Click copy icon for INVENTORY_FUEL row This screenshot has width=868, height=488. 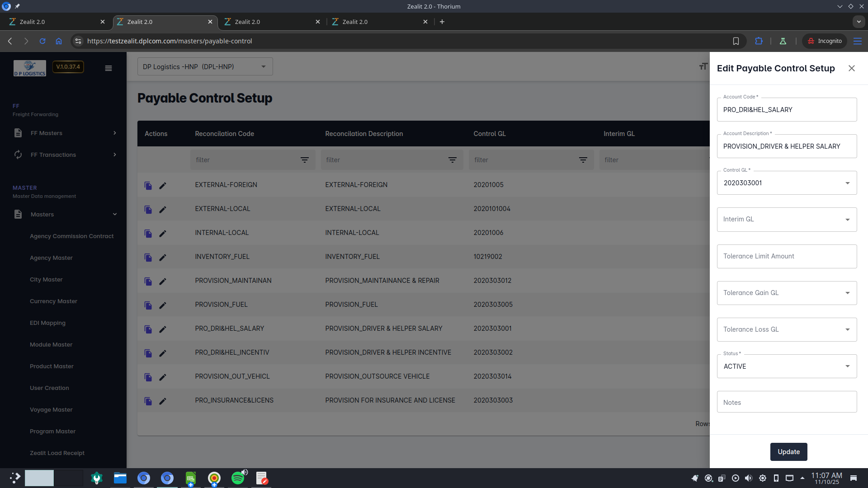pyautogui.click(x=148, y=258)
